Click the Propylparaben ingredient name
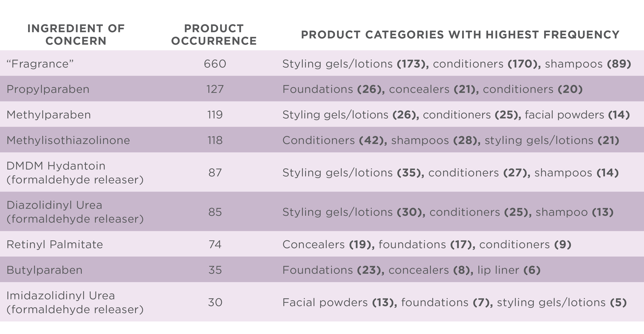 [48, 90]
